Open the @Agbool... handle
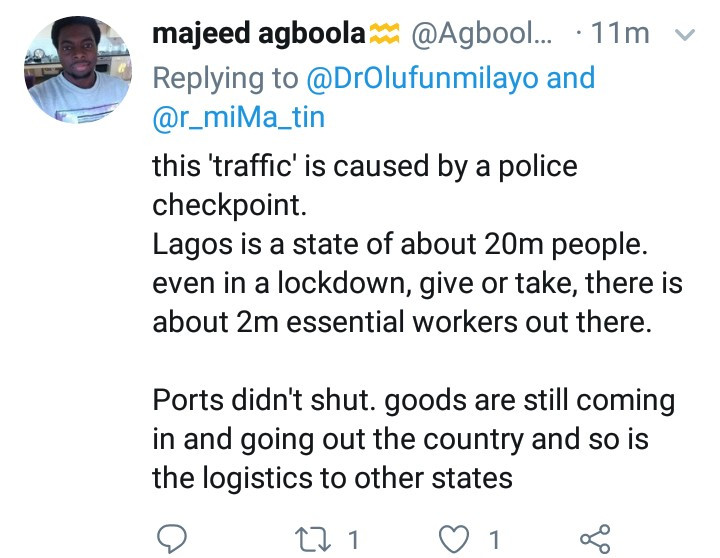 tap(480, 34)
